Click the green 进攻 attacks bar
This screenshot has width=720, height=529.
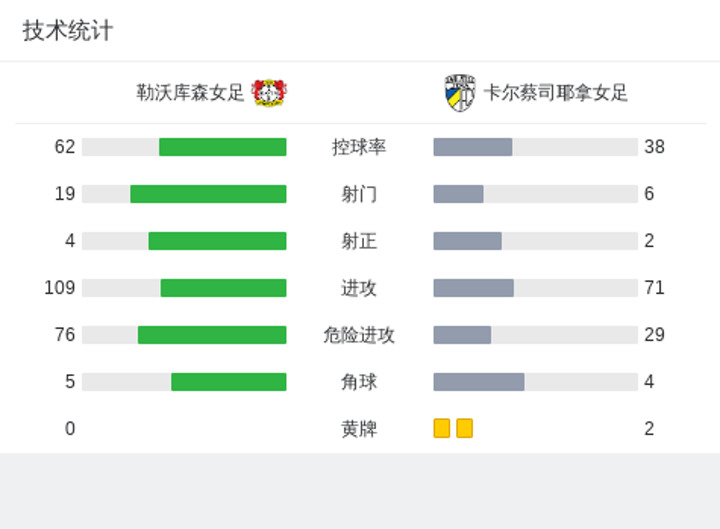tap(224, 288)
